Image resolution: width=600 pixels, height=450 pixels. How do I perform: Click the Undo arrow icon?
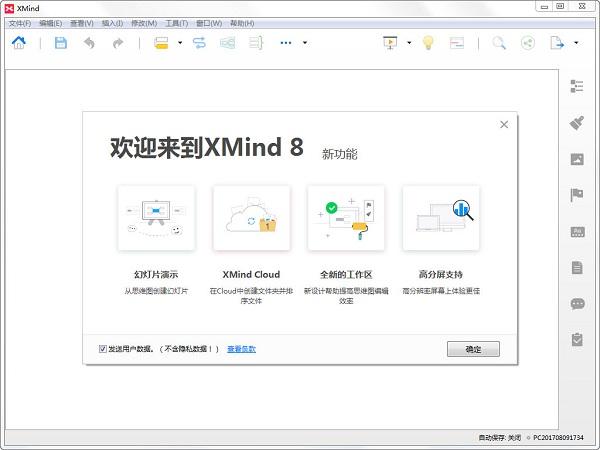pos(89,43)
